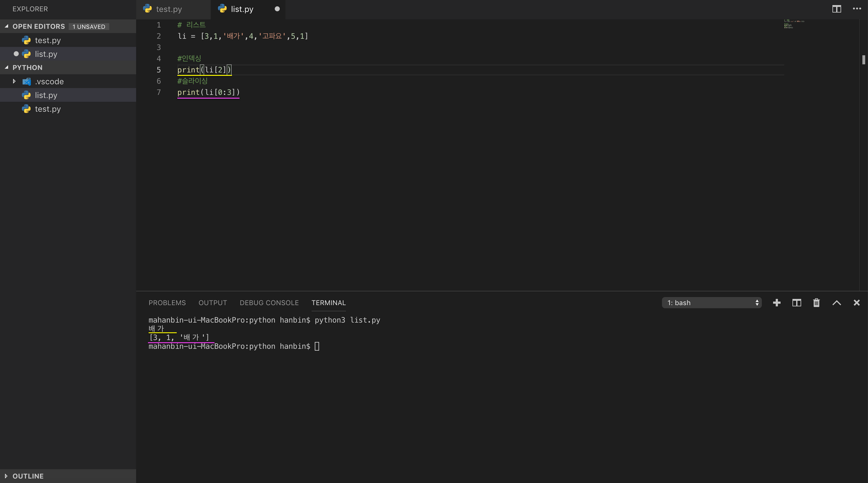Show the OUTPUT panel tab

(213, 303)
